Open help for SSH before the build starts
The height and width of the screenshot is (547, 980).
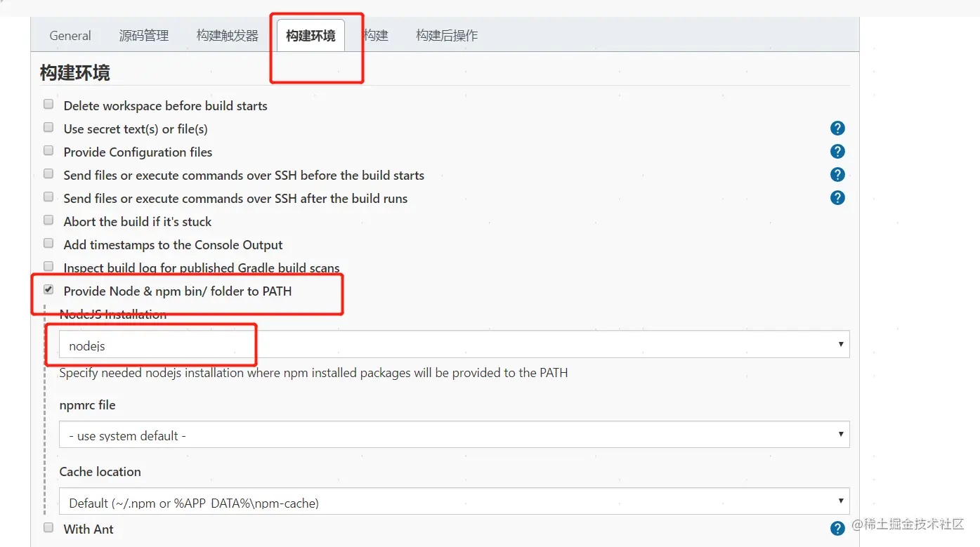click(837, 175)
